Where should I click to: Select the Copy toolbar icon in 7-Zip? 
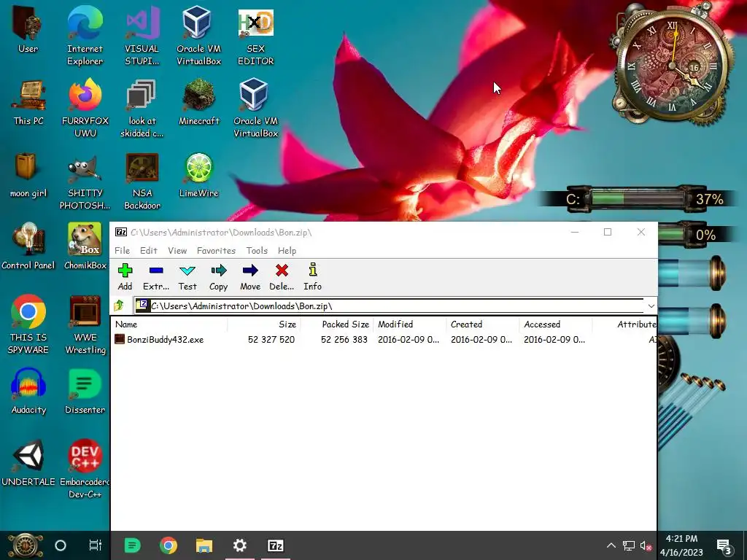[x=219, y=276]
